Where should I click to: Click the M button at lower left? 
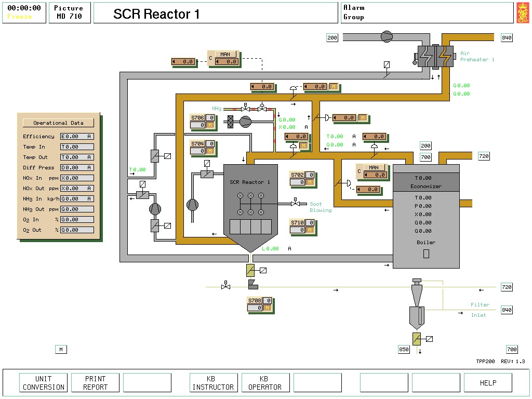61,349
